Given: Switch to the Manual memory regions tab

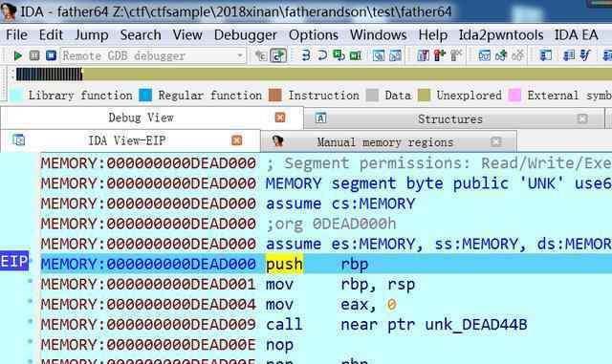Looking at the screenshot, I should click(x=384, y=142).
